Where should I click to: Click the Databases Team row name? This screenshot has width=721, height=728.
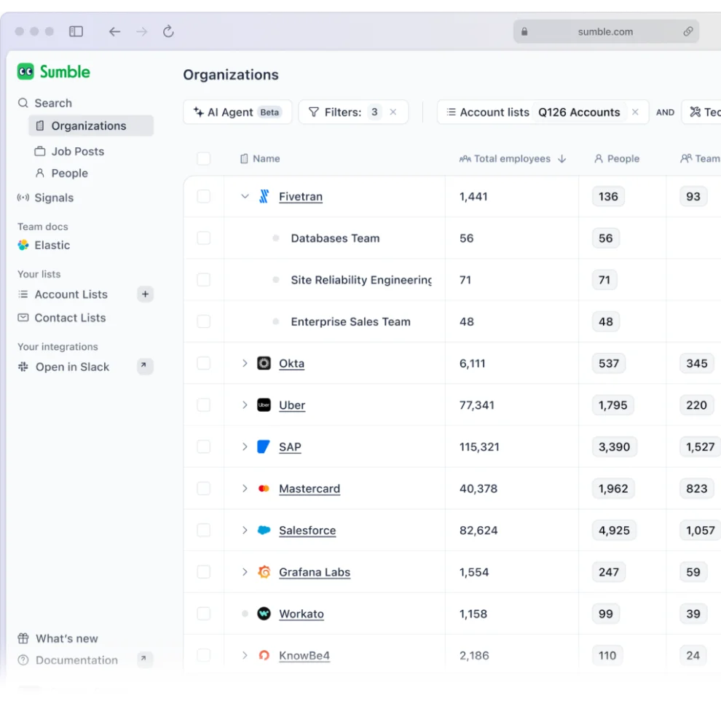[335, 238]
